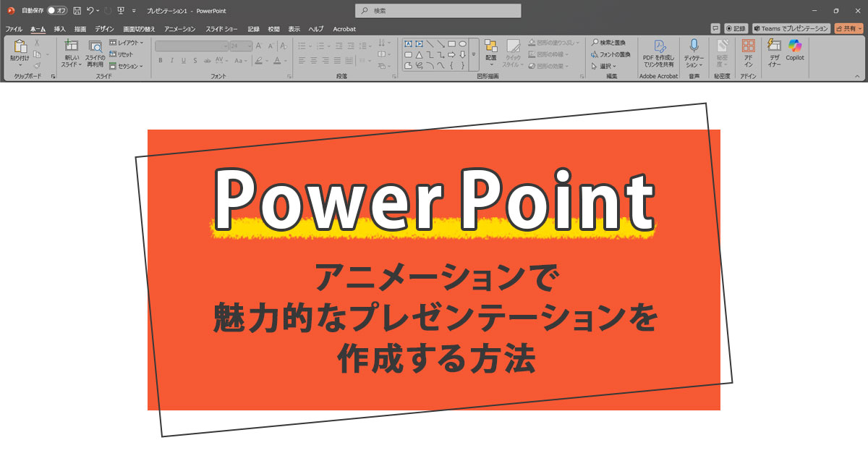Start Dictation with the microphone icon
The height and width of the screenshot is (456, 868).
tap(694, 46)
